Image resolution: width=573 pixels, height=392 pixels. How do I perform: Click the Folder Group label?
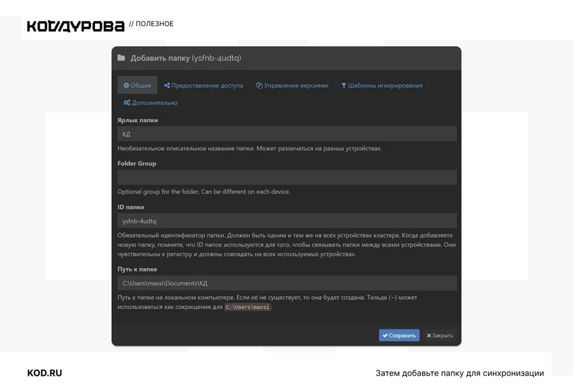[x=137, y=164]
